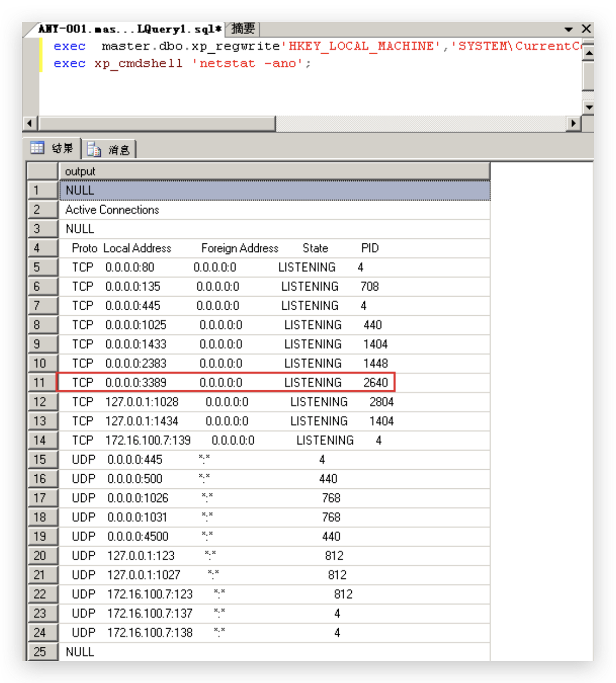Select row header 25
This screenshot has height=683, width=616.
43,652
